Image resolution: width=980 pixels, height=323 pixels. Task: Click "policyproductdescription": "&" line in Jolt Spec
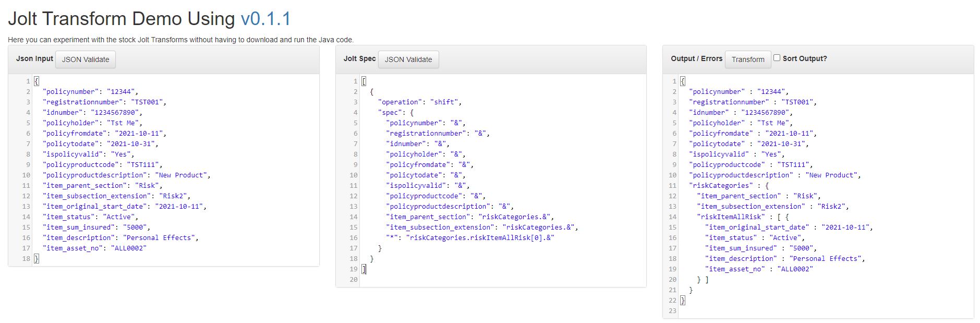click(450, 207)
